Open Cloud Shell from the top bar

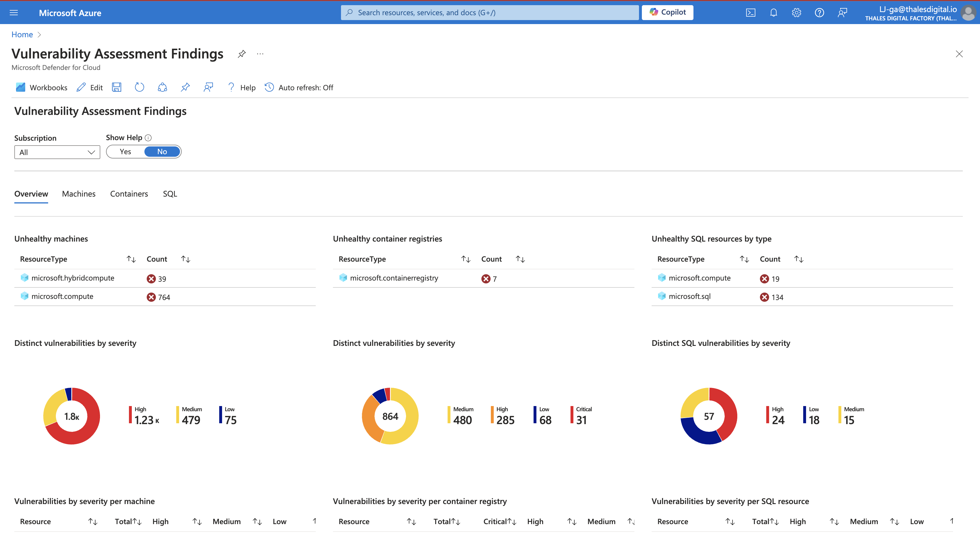pyautogui.click(x=750, y=13)
